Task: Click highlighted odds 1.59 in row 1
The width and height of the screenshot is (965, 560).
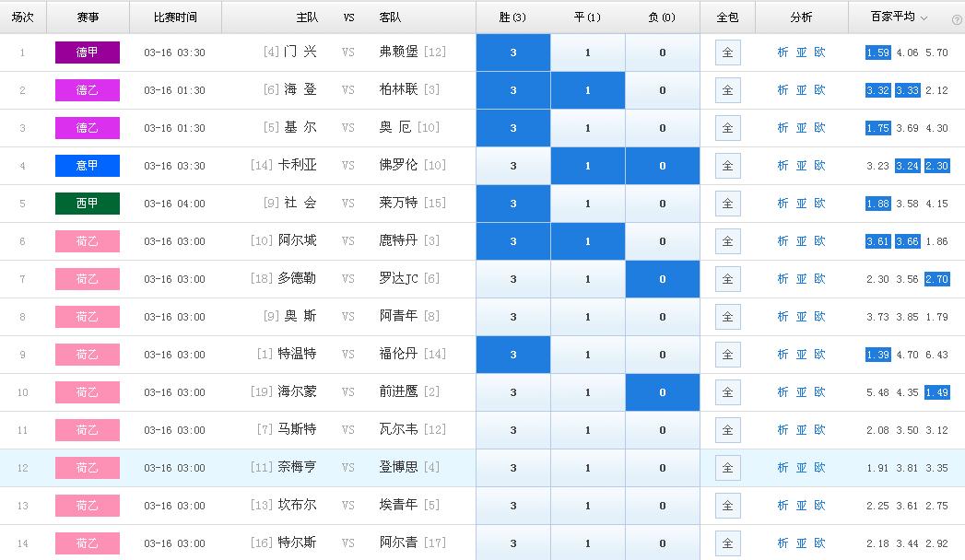Action: point(877,52)
